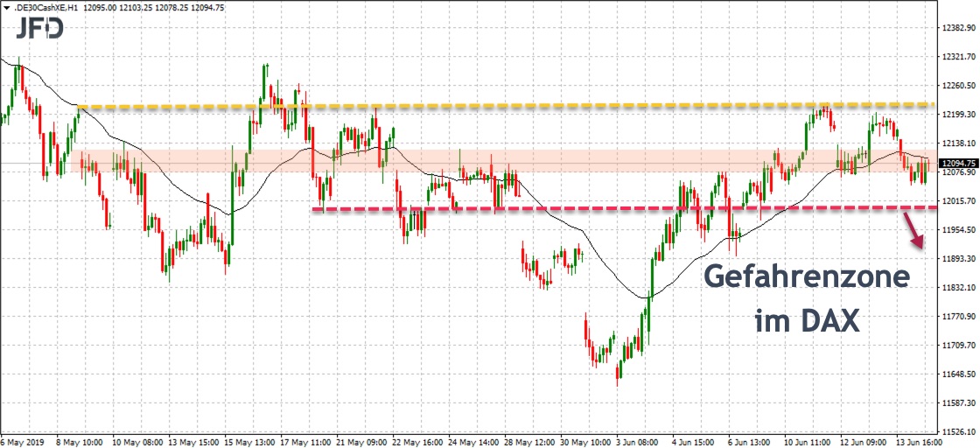Click the 11526.10 price axis label
Screen dimensions: 980x448
[x=958, y=431]
